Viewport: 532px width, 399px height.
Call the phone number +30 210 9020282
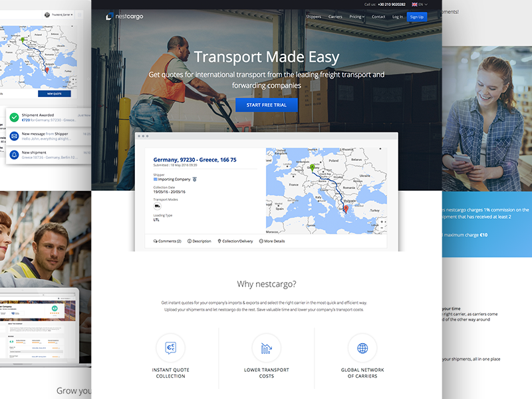click(392, 5)
